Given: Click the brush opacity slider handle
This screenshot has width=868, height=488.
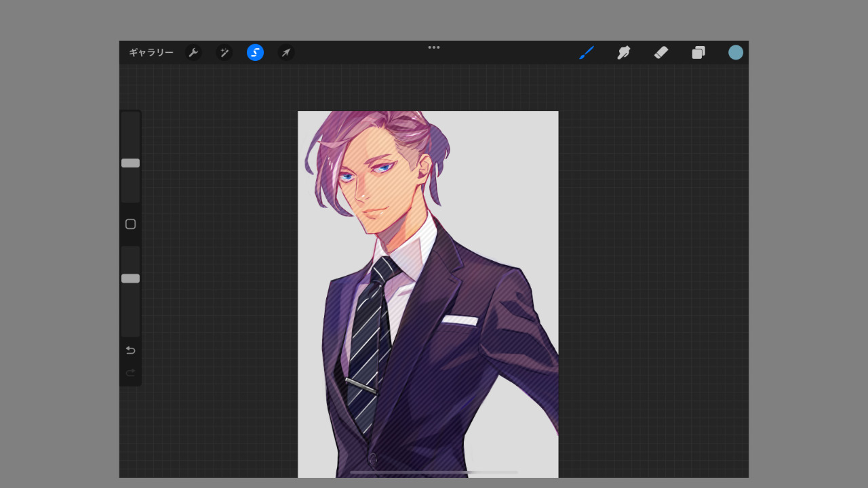Looking at the screenshot, I should [x=130, y=279].
